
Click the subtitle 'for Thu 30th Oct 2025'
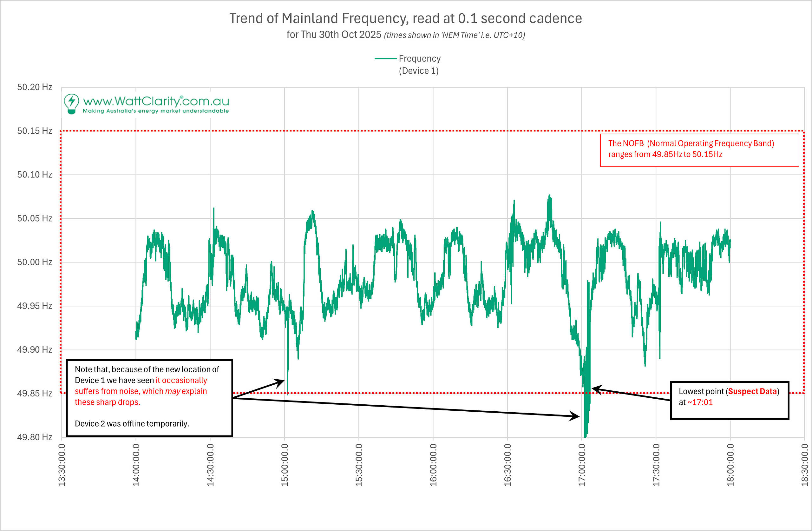pyautogui.click(x=333, y=35)
